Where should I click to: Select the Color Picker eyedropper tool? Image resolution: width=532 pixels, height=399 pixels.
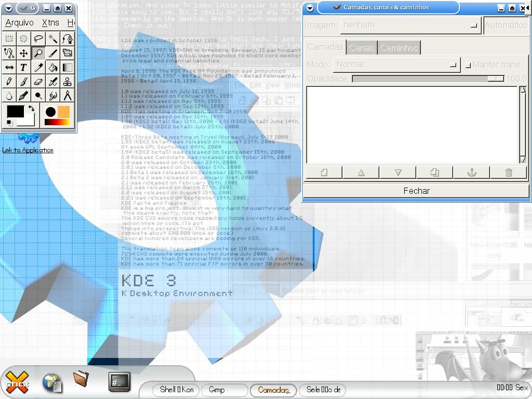(38, 67)
